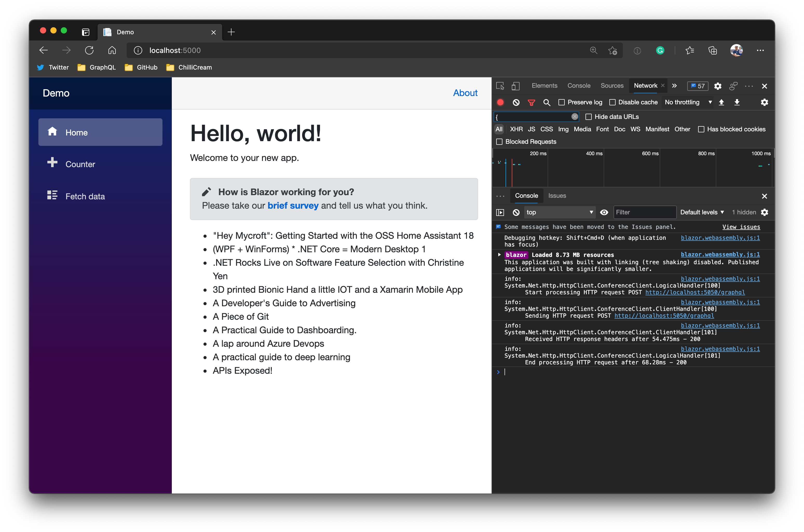Expand the blazor Loaded 8.73 MB resources message
This screenshot has height=532, width=804.
point(499,255)
